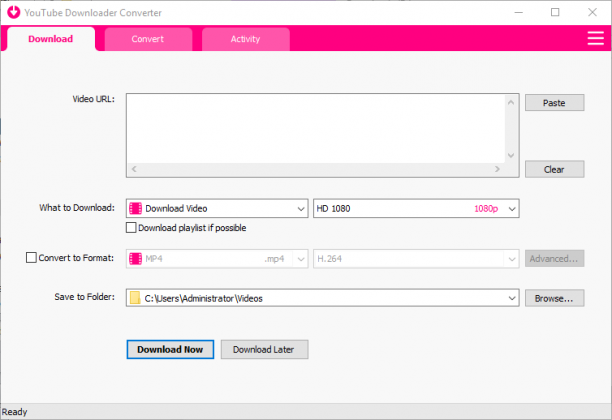Click the film icon beside Download Video

(135, 208)
